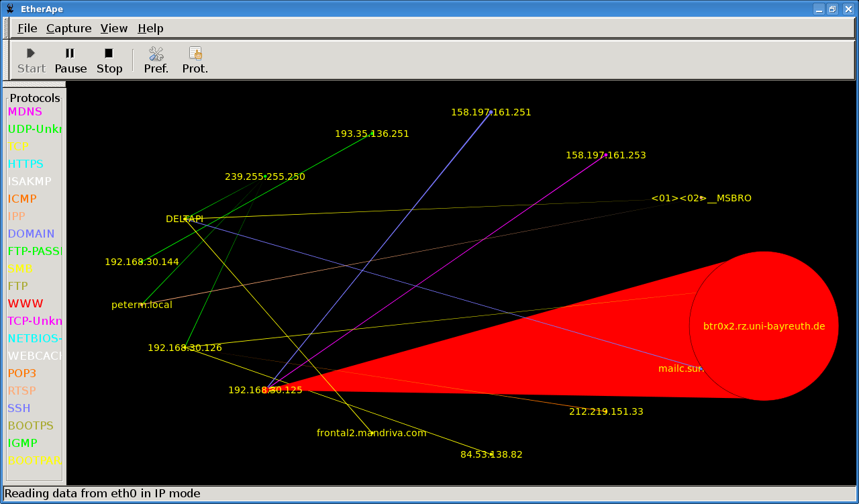Image resolution: width=859 pixels, height=504 pixels.
Task: Click the BOOTPS protocol entry
Action: click(31, 425)
